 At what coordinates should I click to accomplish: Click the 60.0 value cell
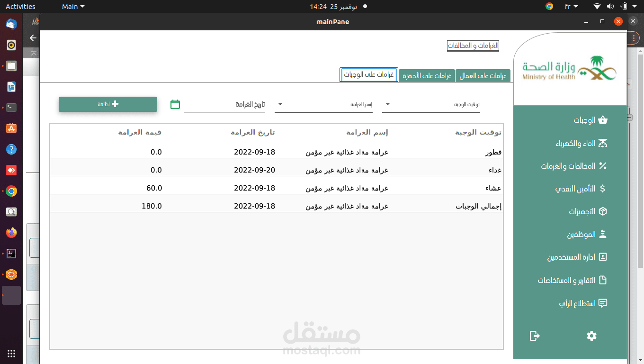click(x=154, y=188)
